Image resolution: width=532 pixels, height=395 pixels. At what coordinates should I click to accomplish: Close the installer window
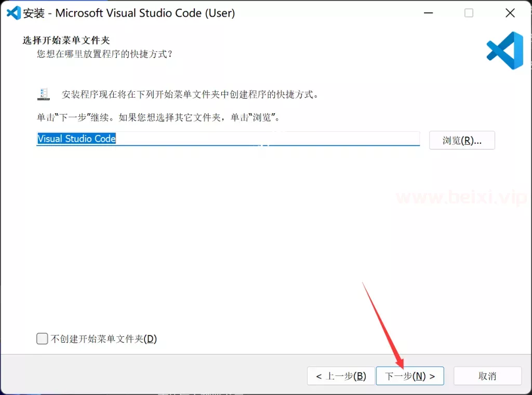(x=510, y=13)
